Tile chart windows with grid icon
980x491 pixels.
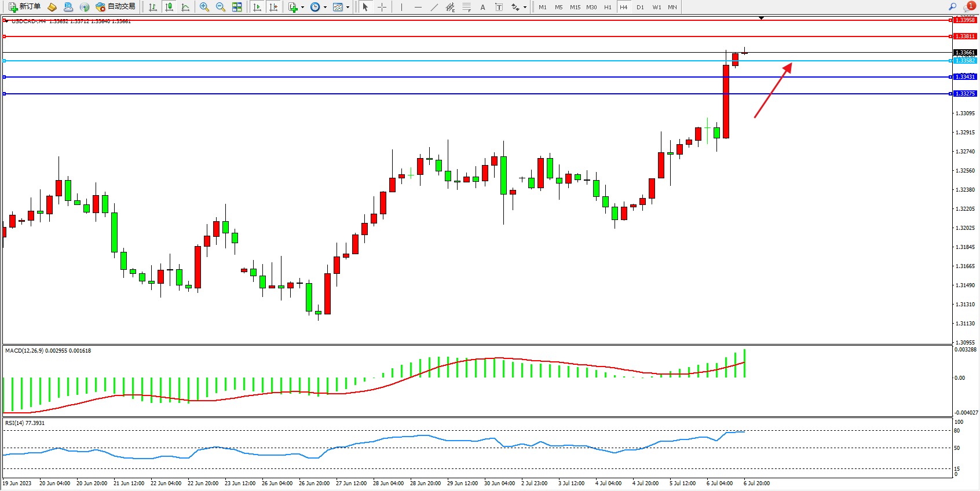(237, 7)
